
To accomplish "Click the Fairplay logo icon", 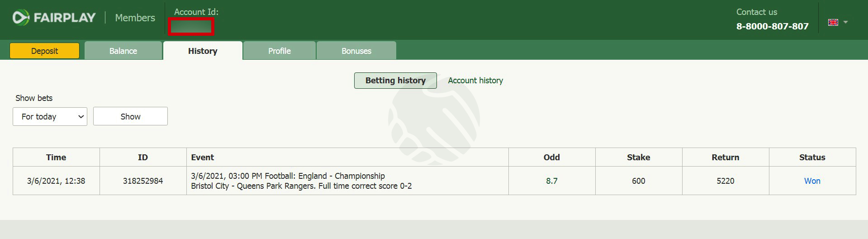I will (x=20, y=18).
